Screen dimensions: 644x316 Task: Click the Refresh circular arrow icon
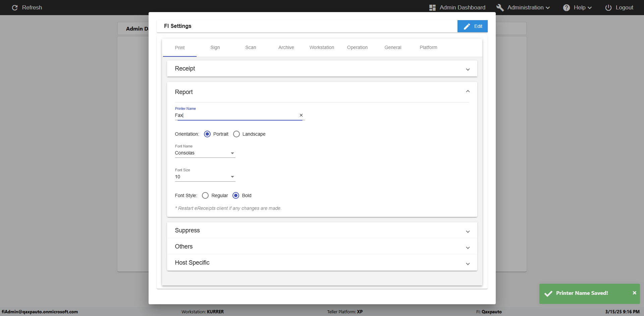point(15,7)
